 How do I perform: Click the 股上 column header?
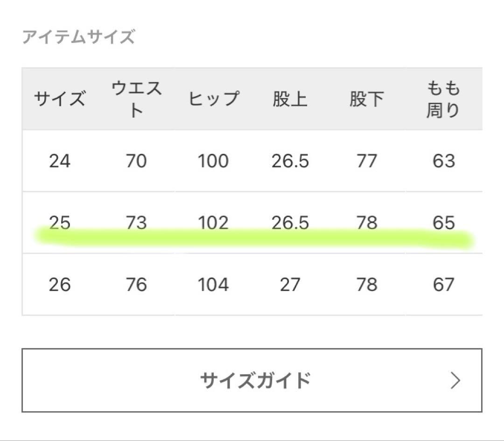click(x=290, y=98)
